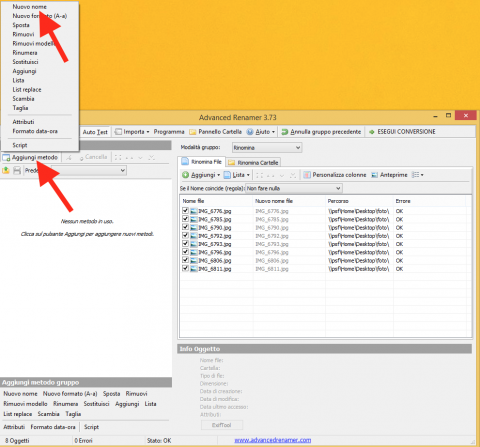The image size is (480, 447).
Task: Uncheck the IMG_6776.jpg checkbox
Action: (185, 211)
